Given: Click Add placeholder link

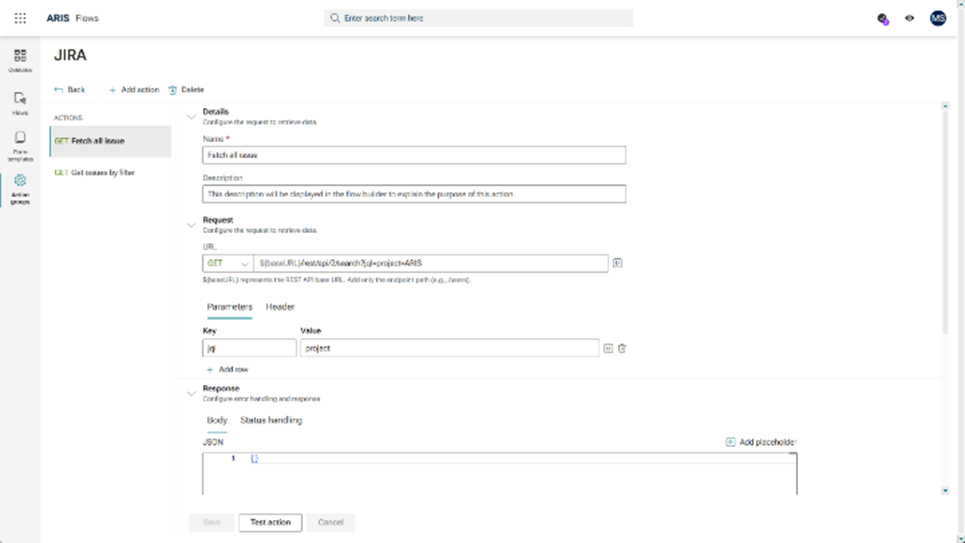Looking at the screenshot, I should (761, 442).
